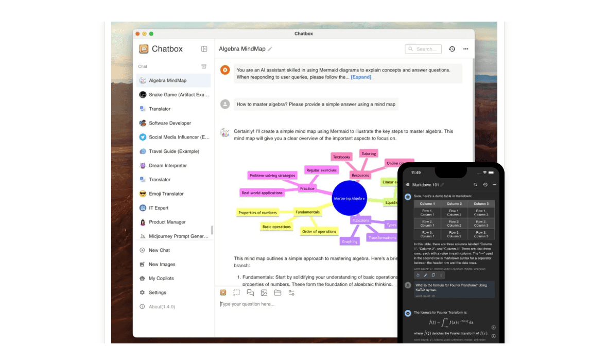
Task: Click the Fundamentals node in mind map
Action: pos(307,212)
